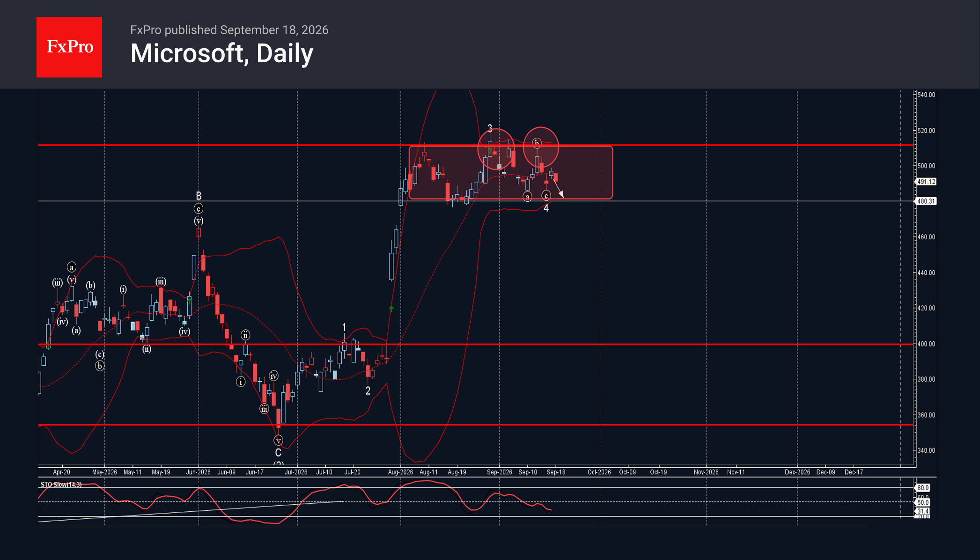Click the Aug-19 date label
The image size is (980, 560).
(x=457, y=472)
